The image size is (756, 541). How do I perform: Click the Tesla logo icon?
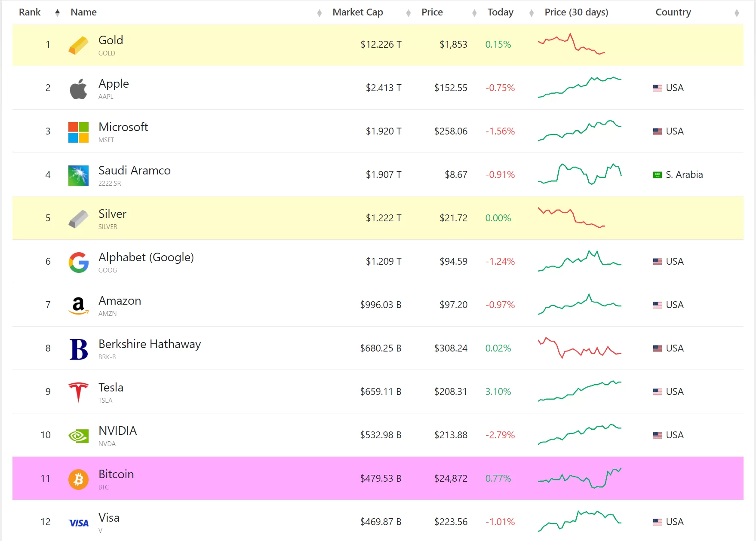click(x=78, y=392)
